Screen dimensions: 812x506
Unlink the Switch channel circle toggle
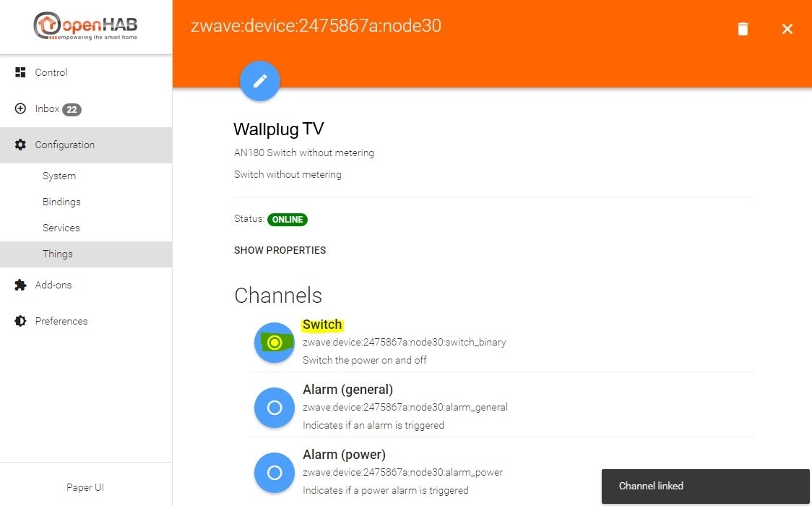275,343
